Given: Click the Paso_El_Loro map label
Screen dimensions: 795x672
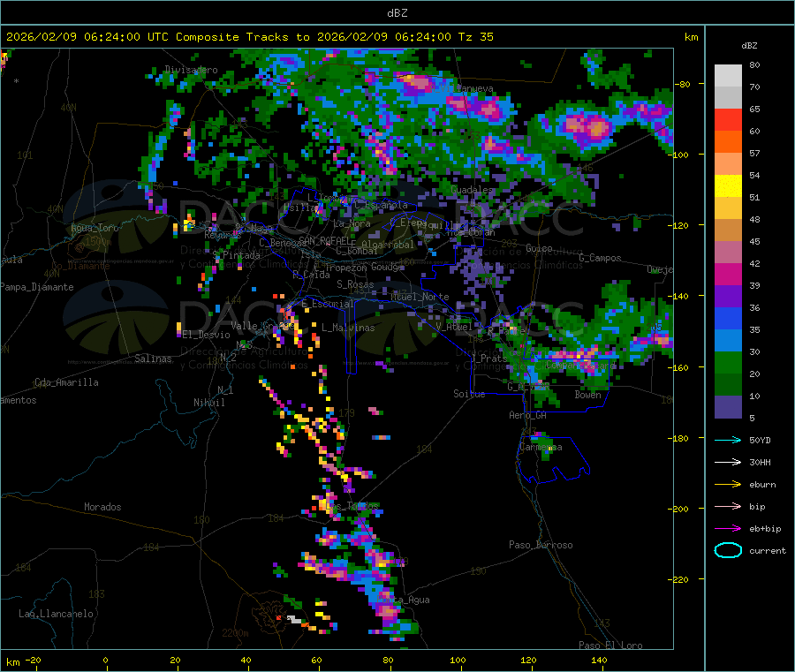Looking at the screenshot, I should 611,646.
